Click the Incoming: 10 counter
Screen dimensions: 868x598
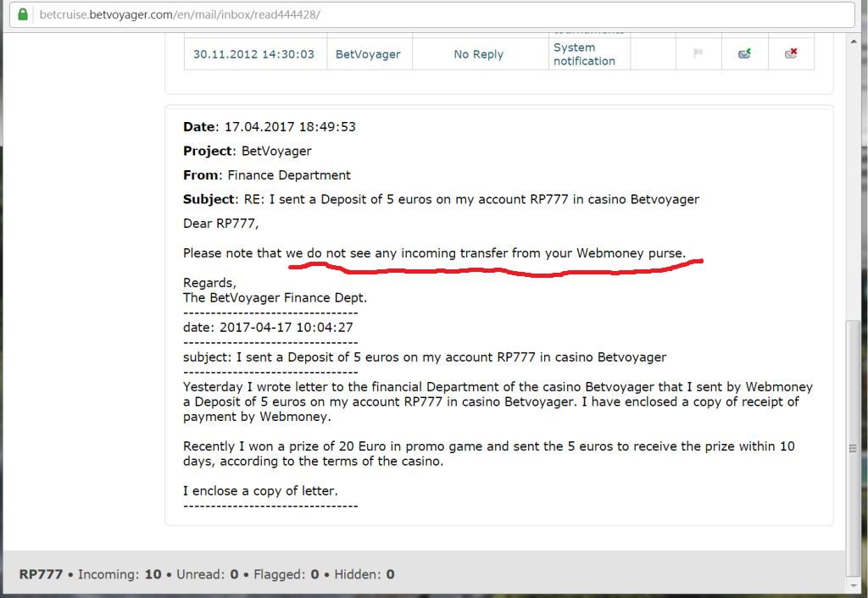coord(120,574)
